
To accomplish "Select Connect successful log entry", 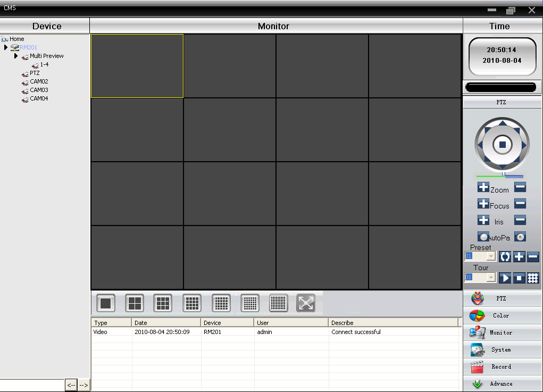I will pos(275,332).
